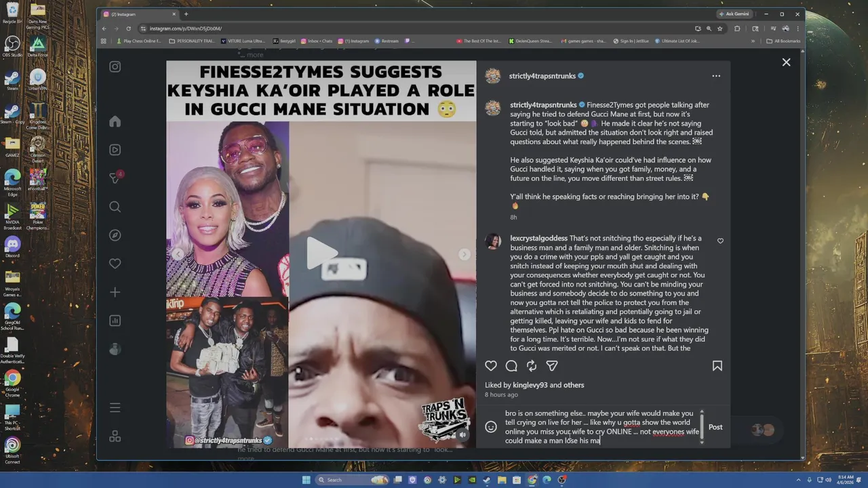
Task: Open the emoji picker in the comment box
Action: point(491,427)
